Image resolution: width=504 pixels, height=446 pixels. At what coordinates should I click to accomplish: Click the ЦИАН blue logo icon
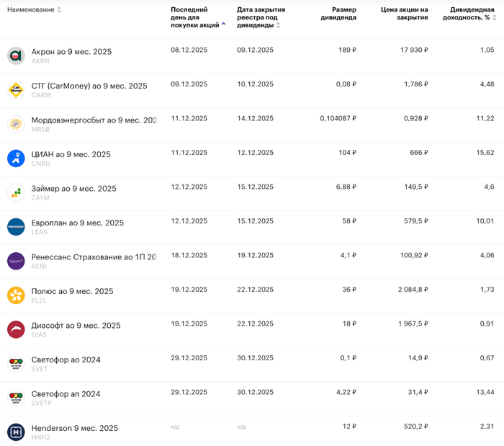pyautogui.click(x=16, y=159)
